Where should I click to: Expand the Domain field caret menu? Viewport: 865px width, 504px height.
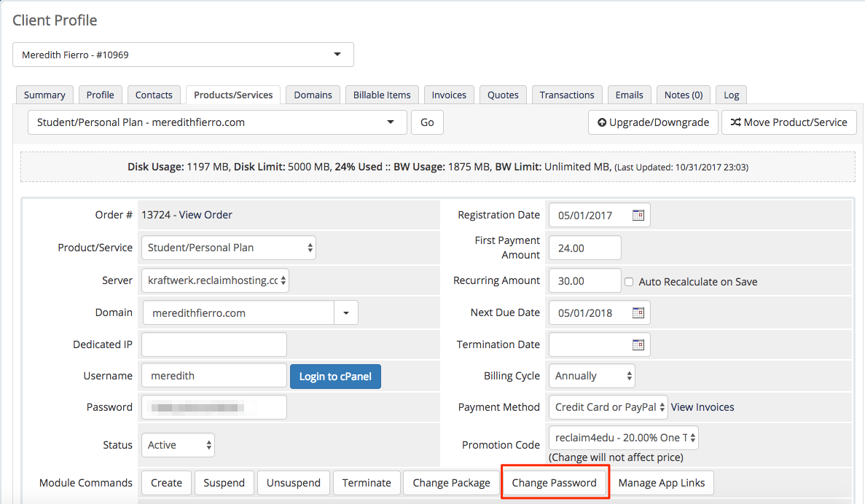point(346,312)
